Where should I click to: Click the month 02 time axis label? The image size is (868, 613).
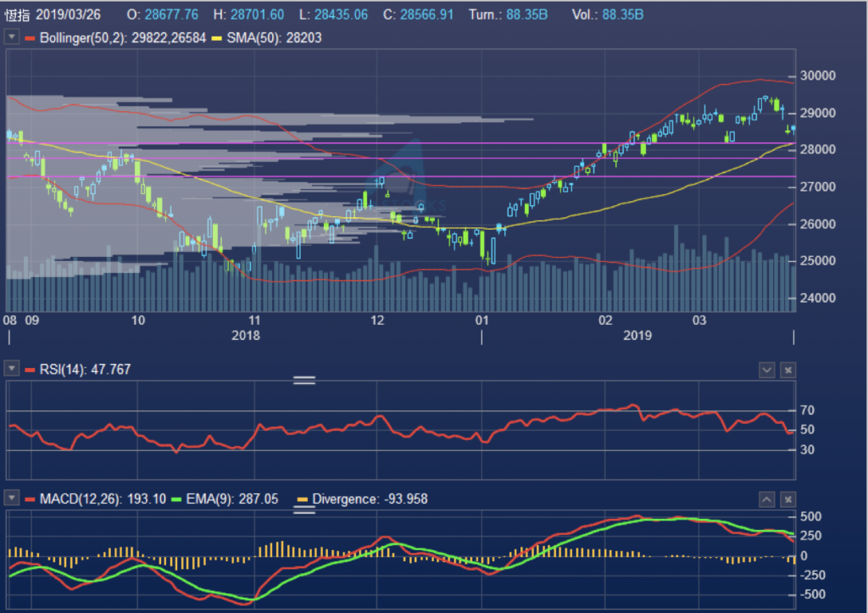pos(605,320)
